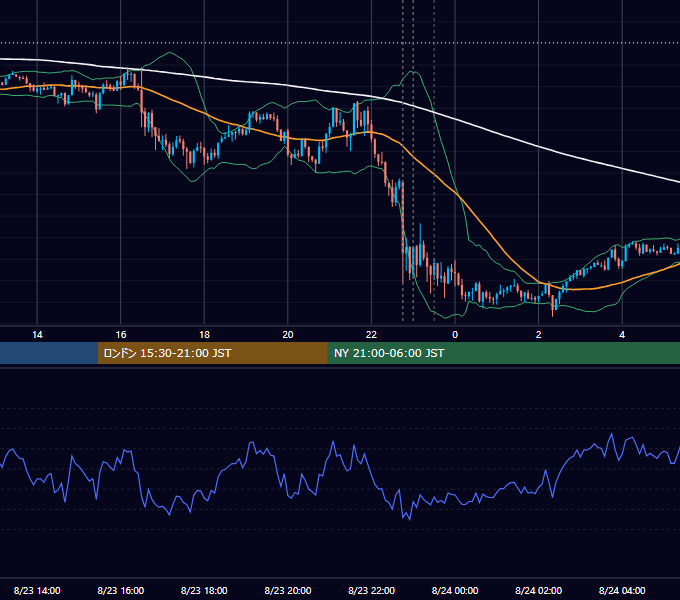This screenshot has width=680, height=600.
Task: Click the 8/23 20:00 time label
Action: click(288, 590)
